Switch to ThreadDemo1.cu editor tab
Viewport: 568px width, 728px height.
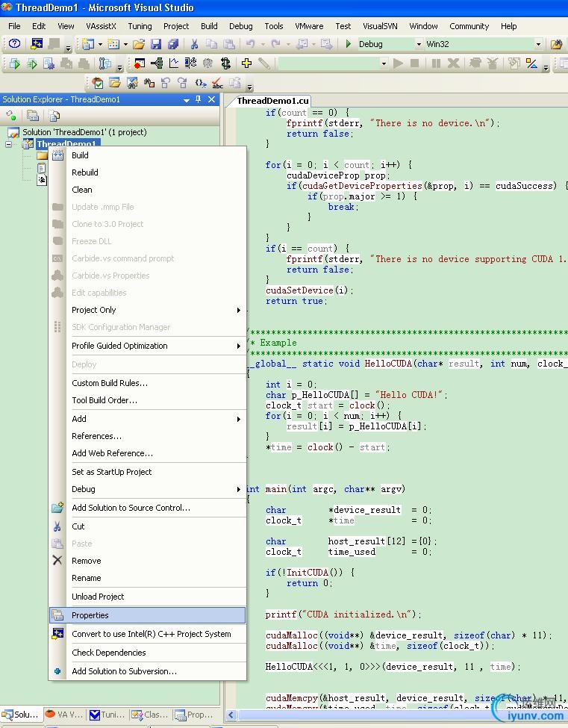272,101
